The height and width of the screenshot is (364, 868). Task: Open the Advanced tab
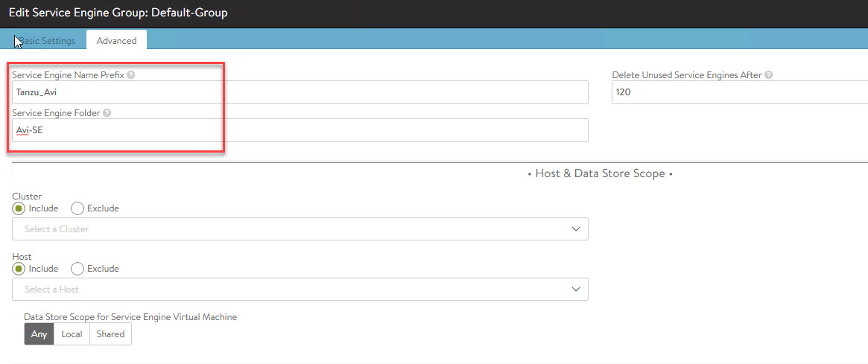point(116,41)
